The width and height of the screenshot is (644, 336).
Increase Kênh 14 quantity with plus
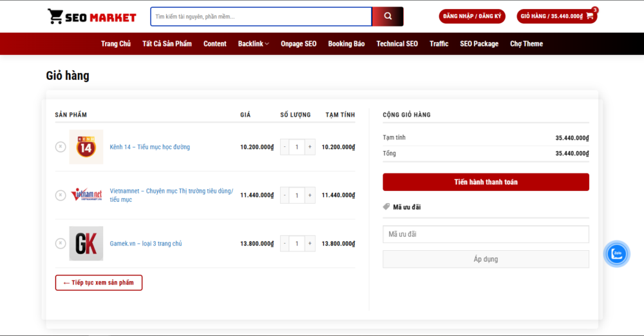[310, 147]
